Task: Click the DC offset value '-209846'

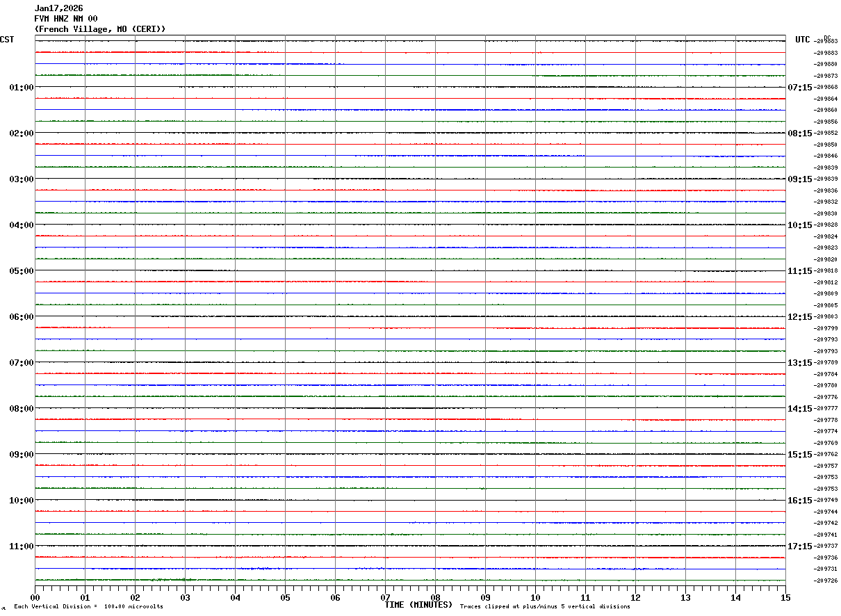Action: coord(826,156)
